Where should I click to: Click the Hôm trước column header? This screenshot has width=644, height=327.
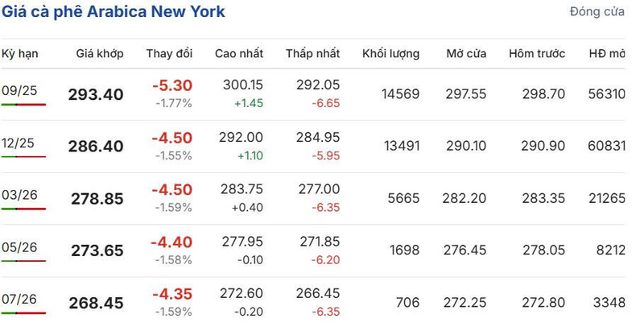pyautogui.click(x=537, y=54)
